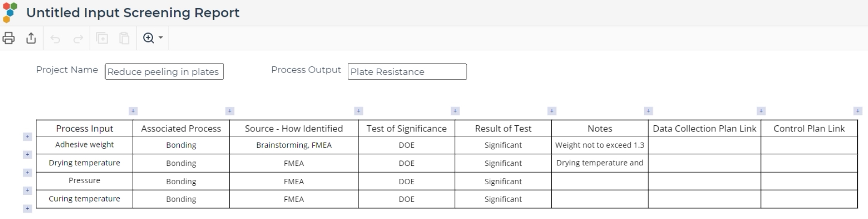Click the Project Name input field
The height and width of the screenshot is (219, 868).
[x=164, y=72]
